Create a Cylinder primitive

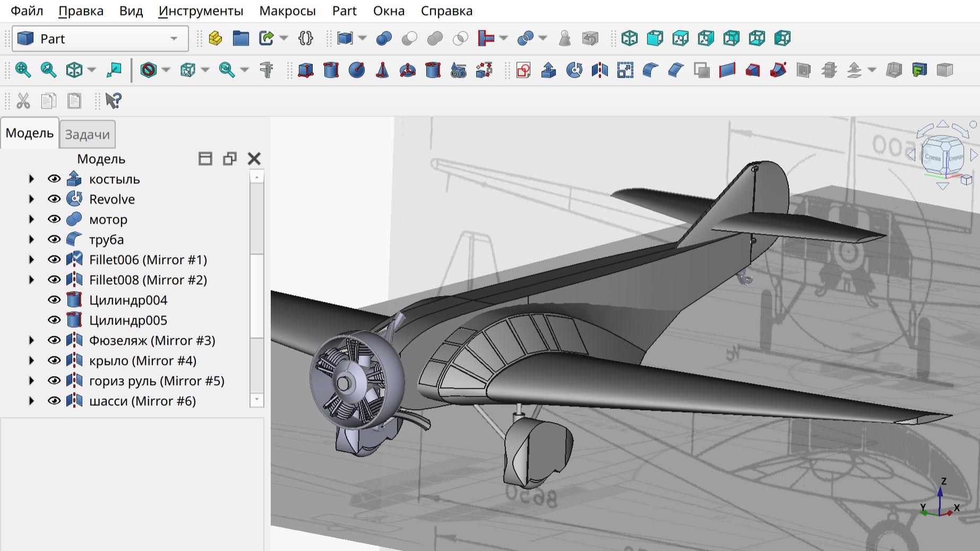(331, 70)
